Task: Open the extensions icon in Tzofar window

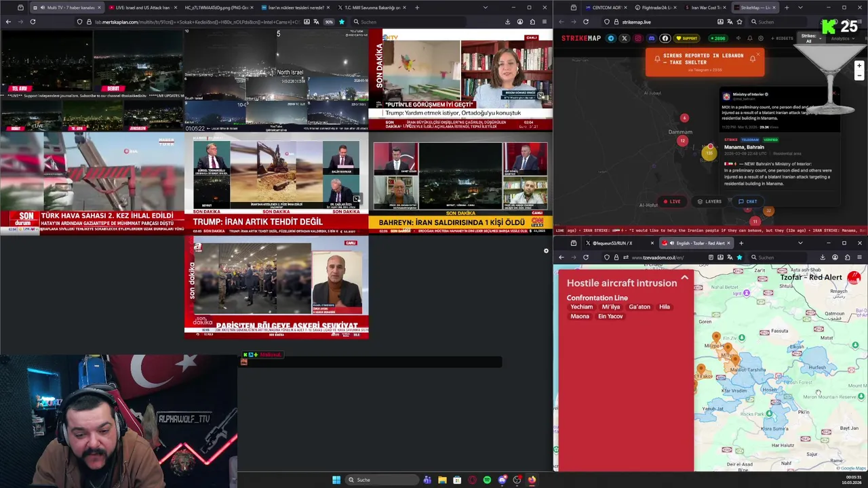Action: click(847, 258)
